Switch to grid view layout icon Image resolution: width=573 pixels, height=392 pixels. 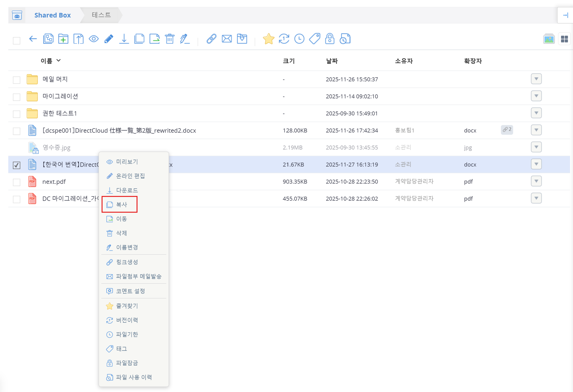pyautogui.click(x=564, y=39)
